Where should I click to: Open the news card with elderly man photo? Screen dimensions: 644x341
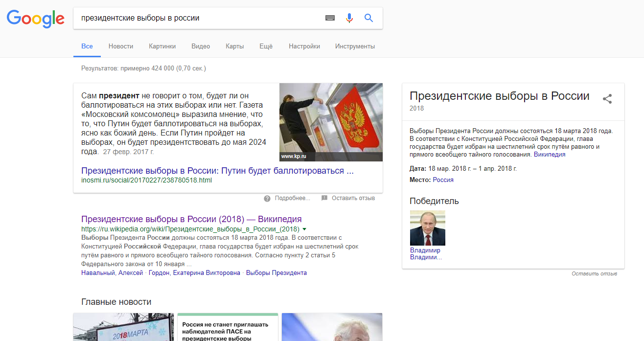pos(332,327)
